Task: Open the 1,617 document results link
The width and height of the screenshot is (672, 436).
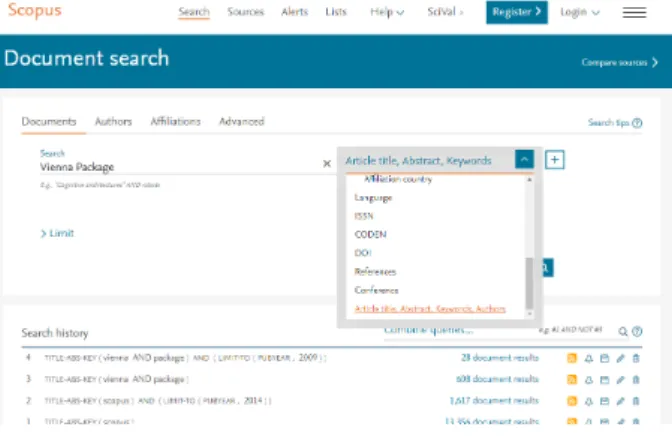Action: (494, 400)
